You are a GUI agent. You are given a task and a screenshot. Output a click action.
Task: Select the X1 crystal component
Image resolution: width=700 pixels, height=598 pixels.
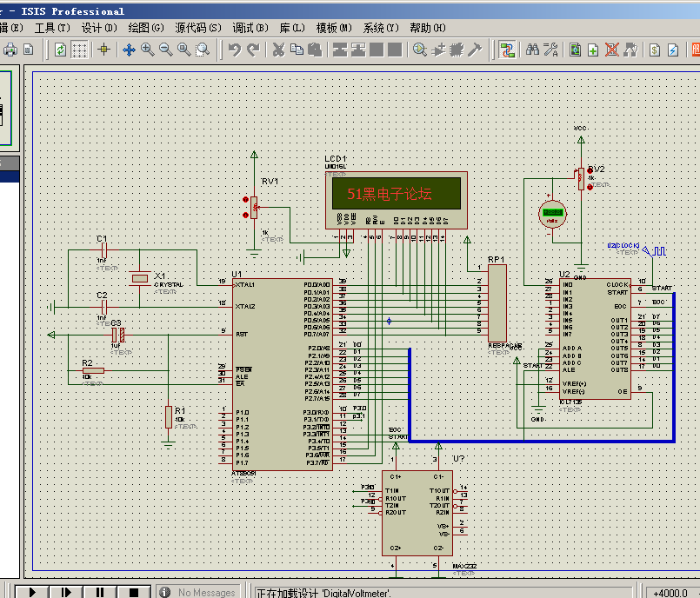click(140, 278)
